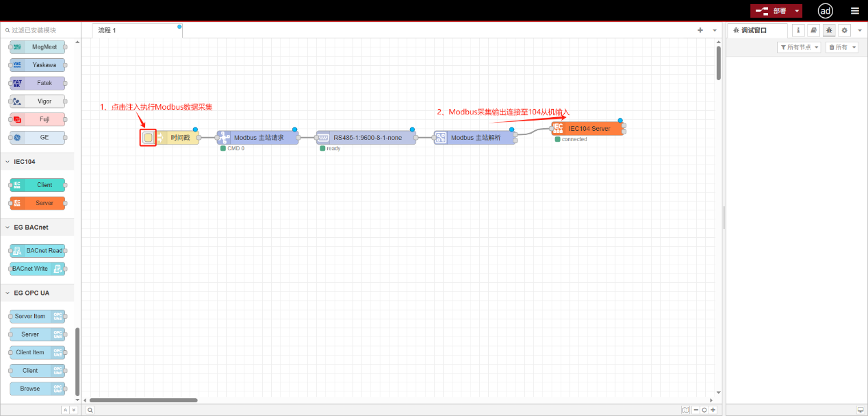Open the configuration nodes gear icon
Screen dimensions: 868x416
click(x=844, y=30)
